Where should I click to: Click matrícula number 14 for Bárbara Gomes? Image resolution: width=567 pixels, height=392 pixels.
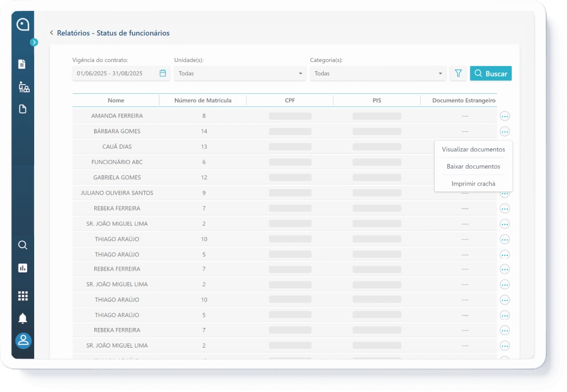click(204, 131)
